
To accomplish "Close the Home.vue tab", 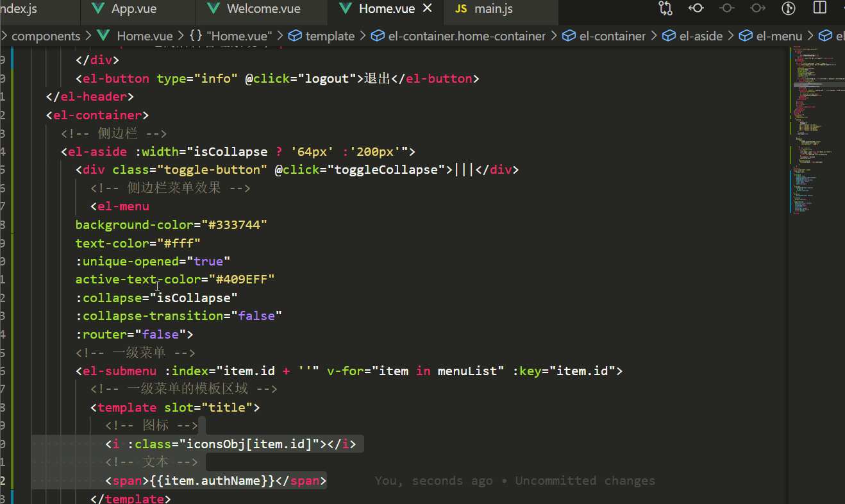I will (429, 8).
